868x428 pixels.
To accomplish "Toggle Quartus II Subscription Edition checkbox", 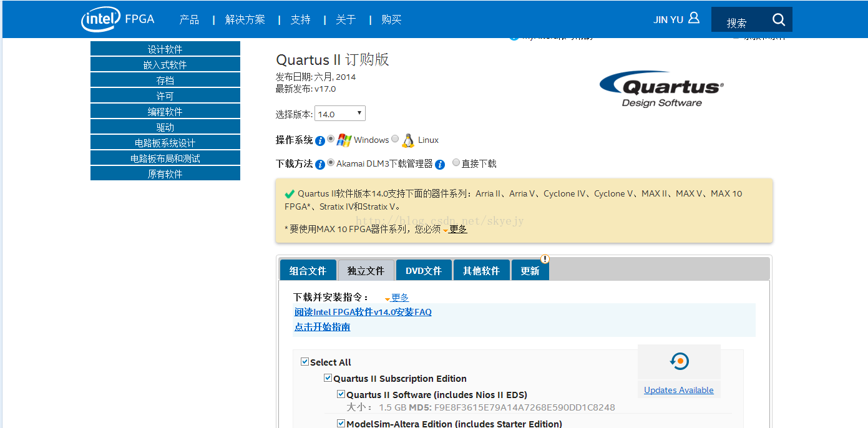I will tap(328, 377).
